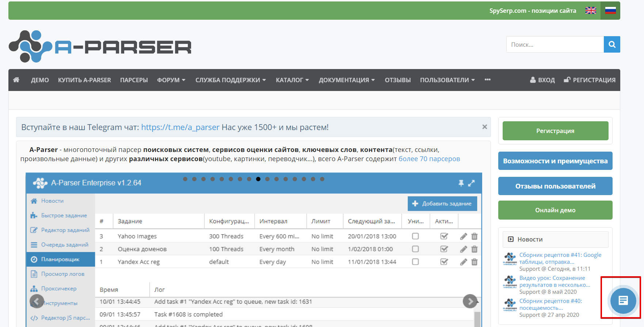Viewport: 644px width, 327px height.
Task: Open the КАТАЛОГ dropdown in the navbar
Action: click(292, 80)
